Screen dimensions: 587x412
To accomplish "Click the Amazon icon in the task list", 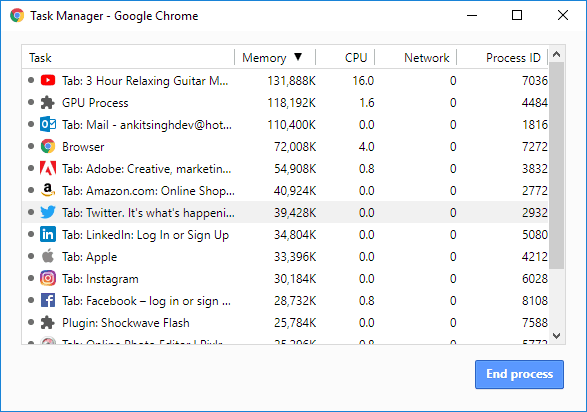I will 48,190.
